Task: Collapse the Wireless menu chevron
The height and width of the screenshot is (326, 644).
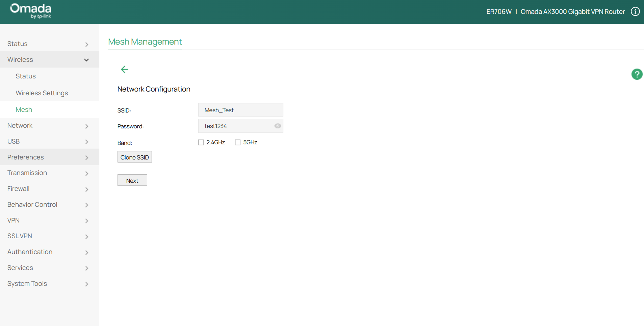Action: (x=86, y=60)
